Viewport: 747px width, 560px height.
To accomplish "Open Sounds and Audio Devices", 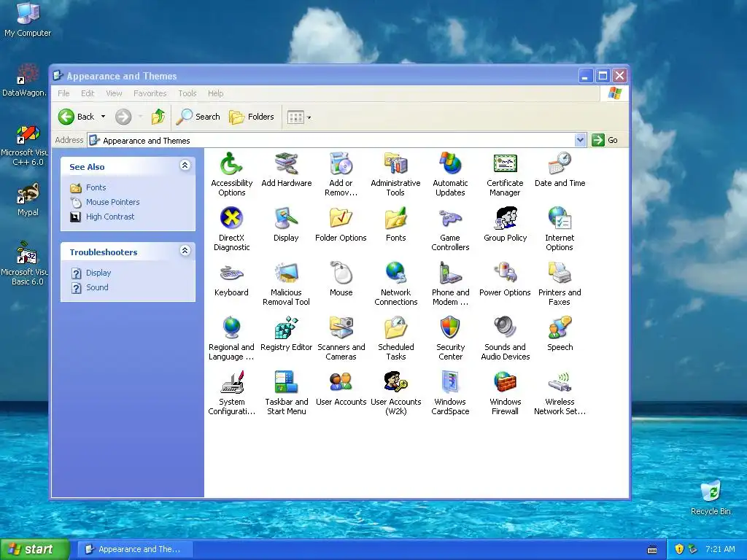I will pos(505,338).
